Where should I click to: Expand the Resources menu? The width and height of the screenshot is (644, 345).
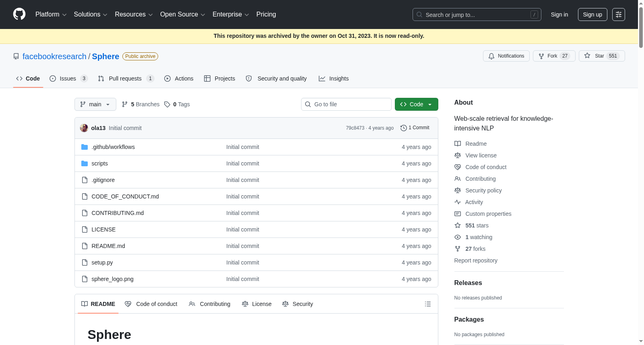(134, 14)
